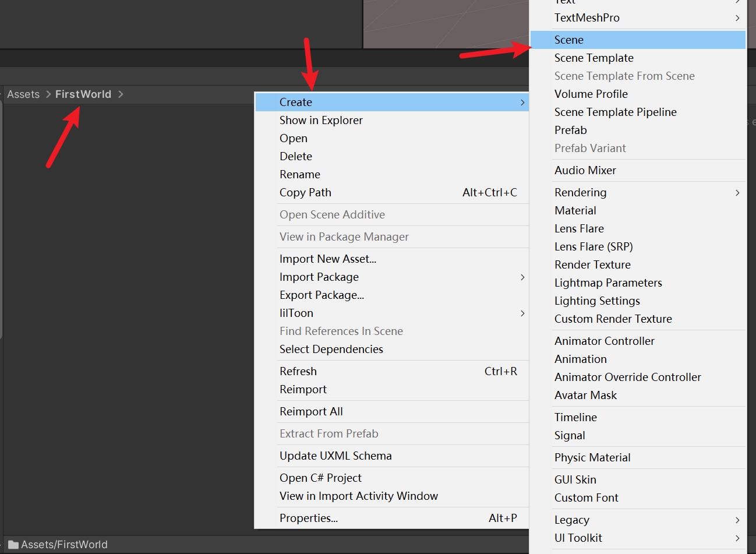Expand the Legacy submenu
The height and width of the screenshot is (554, 756).
[638, 520]
